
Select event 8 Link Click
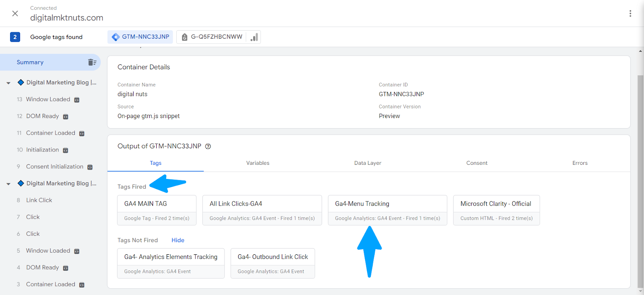click(x=39, y=200)
